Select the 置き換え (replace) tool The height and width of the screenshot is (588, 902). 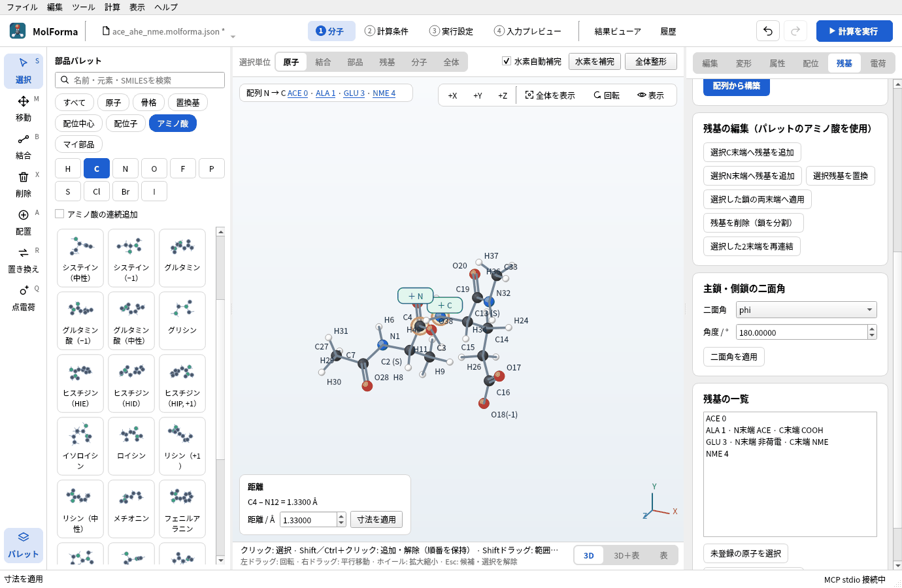pos(24,260)
